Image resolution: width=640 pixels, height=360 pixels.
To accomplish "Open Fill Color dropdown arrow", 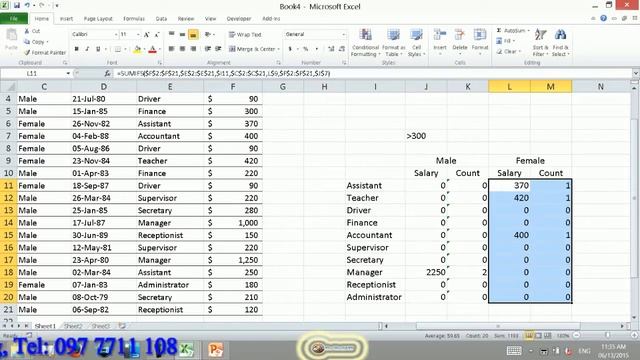I will point(144,49).
